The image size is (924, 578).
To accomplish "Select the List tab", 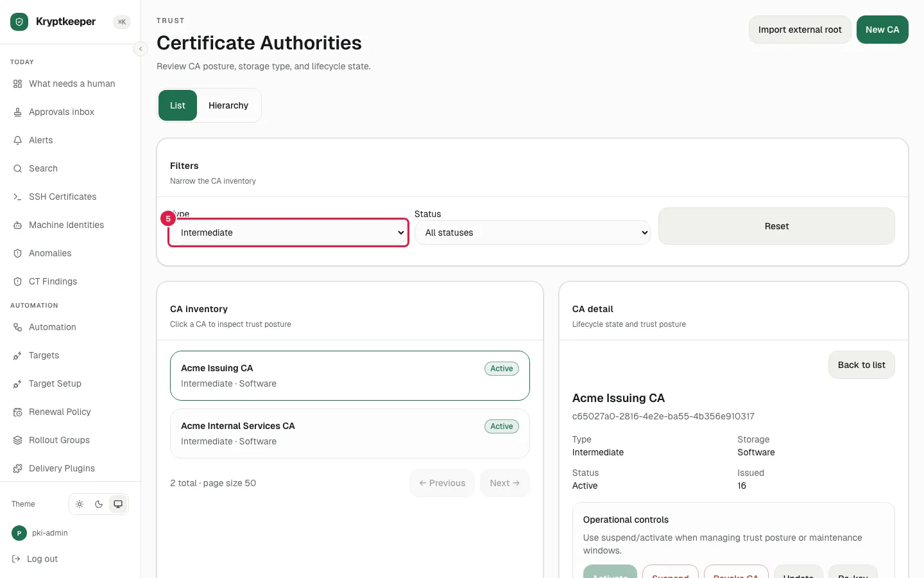I will 178,105.
